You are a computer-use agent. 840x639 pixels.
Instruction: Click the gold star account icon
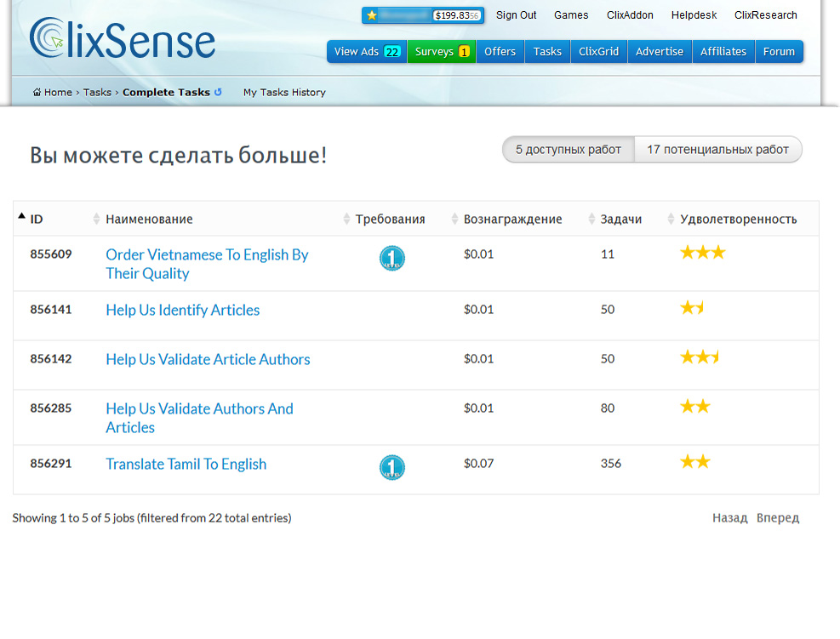(372, 15)
